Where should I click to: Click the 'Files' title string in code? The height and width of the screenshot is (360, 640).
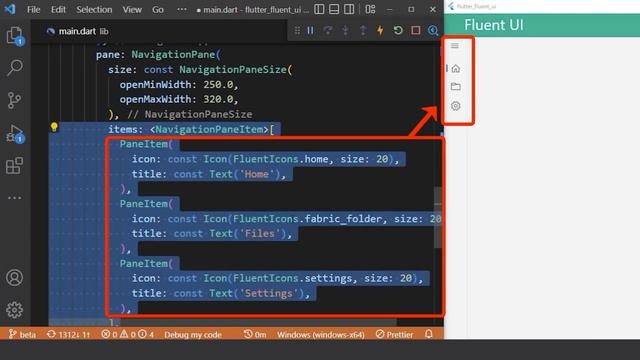(260, 233)
